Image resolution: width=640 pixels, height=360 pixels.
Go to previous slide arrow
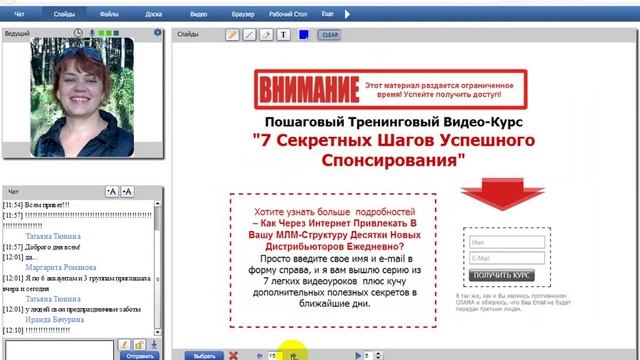pyautogui.click(x=259, y=356)
